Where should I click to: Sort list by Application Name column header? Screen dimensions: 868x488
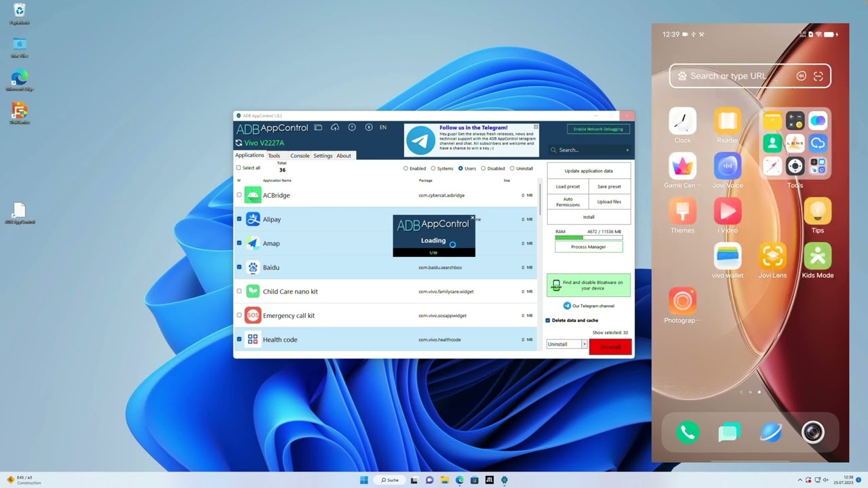coord(277,180)
